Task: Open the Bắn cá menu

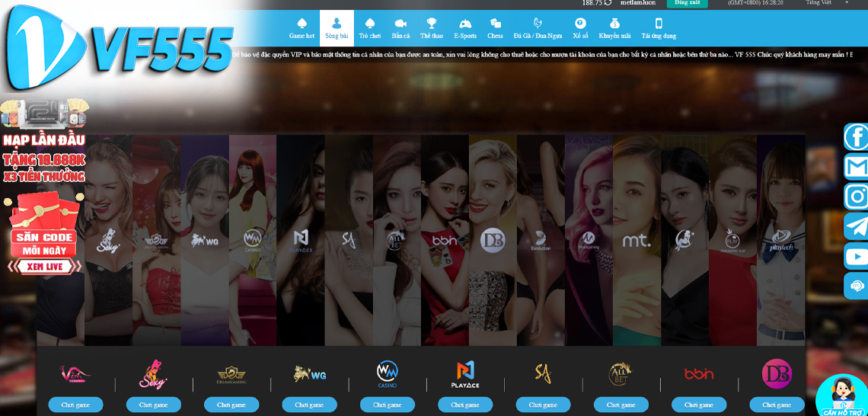Action: pyautogui.click(x=400, y=28)
